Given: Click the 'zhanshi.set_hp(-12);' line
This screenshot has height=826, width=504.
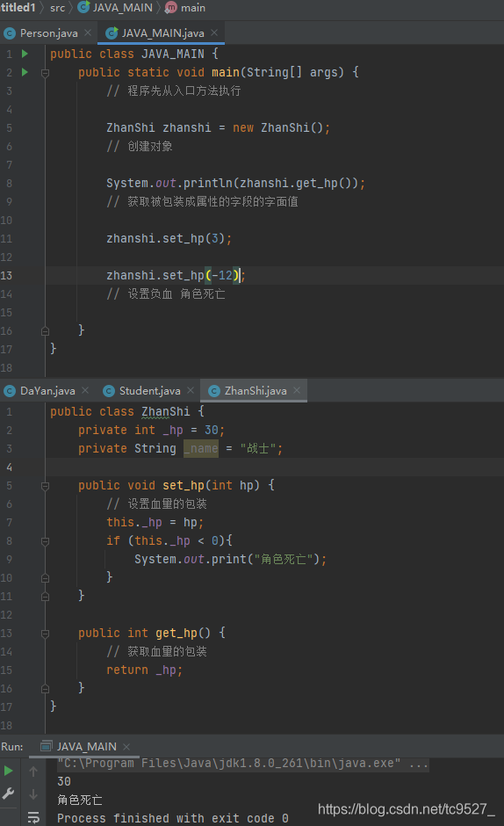Looking at the screenshot, I should (176, 276).
